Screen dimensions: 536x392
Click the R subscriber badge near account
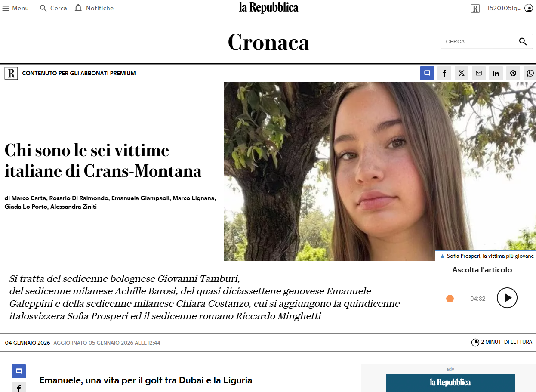click(475, 9)
